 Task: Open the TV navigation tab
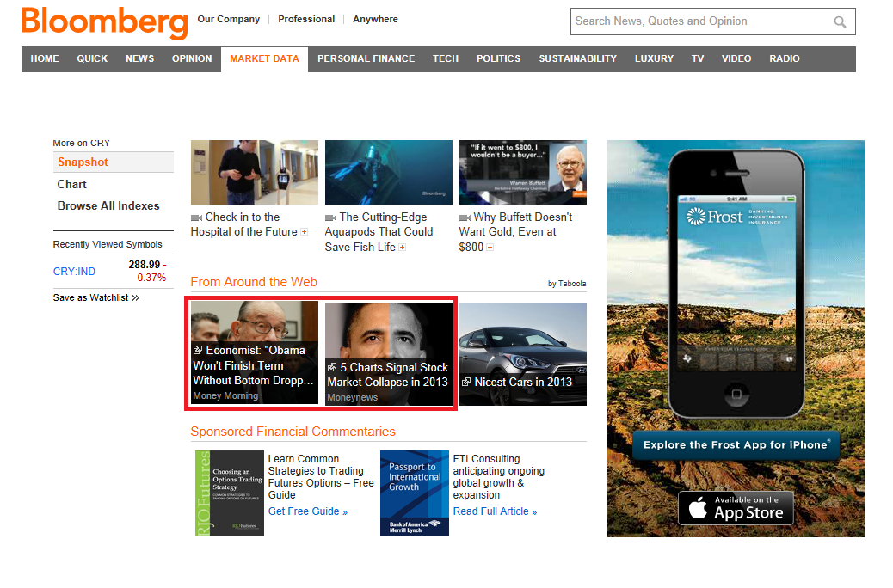tap(698, 59)
